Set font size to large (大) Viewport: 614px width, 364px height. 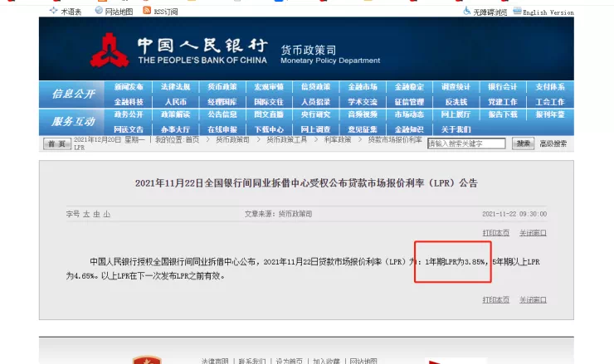click(x=85, y=214)
